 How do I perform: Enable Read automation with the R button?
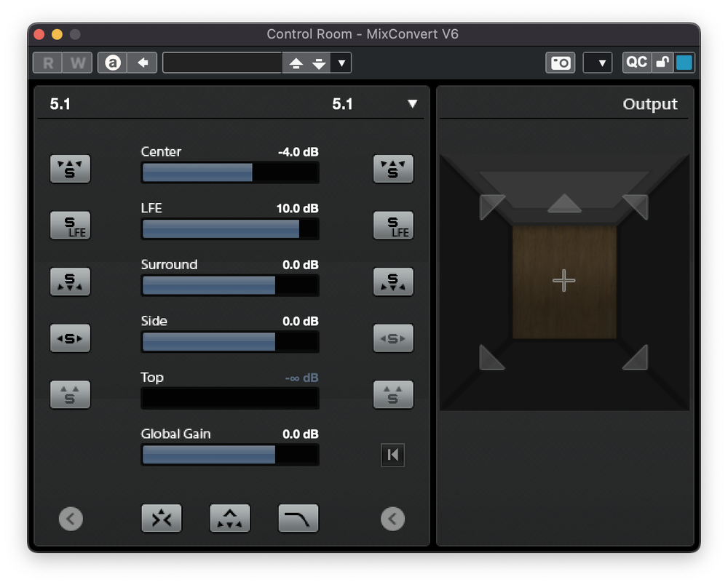[47, 63]
